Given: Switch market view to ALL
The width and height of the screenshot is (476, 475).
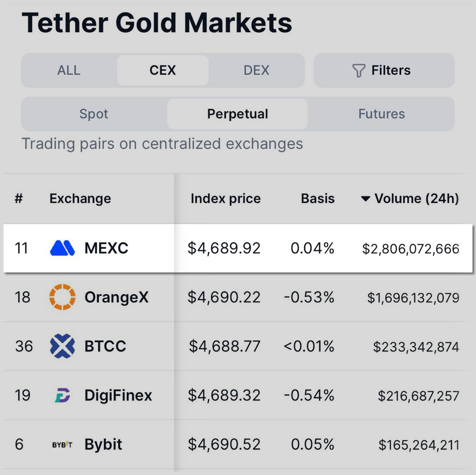Looking at the screenshot, I should point(69,70).
